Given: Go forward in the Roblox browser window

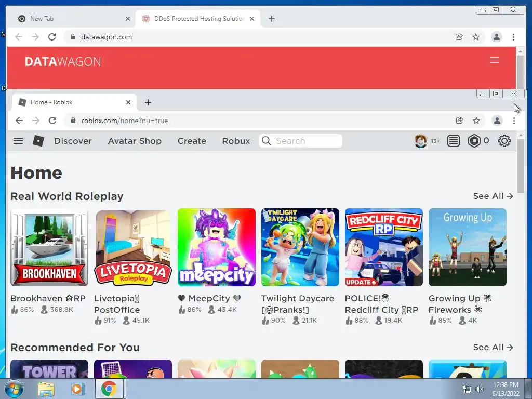Looking at the screenshot, I should click(36, 121).
